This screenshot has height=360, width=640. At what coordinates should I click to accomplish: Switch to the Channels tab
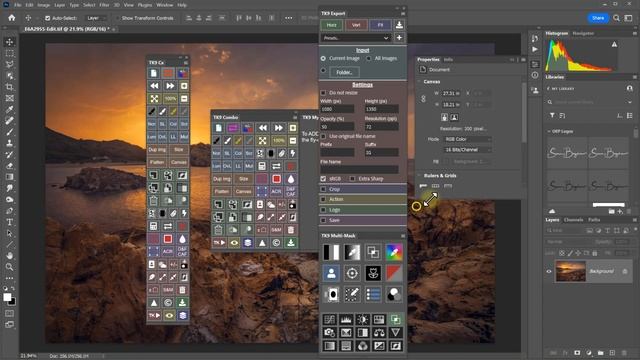[x=573, y=220]
